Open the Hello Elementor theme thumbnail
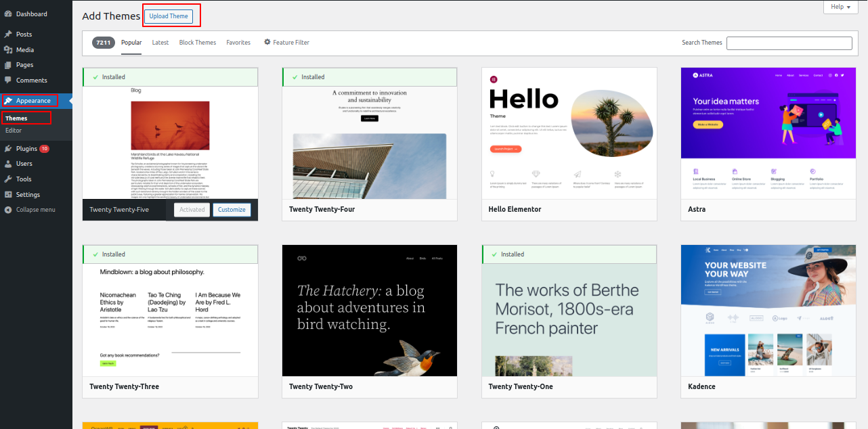The width and height of the screenshot is (868, 429). point(569,133)
